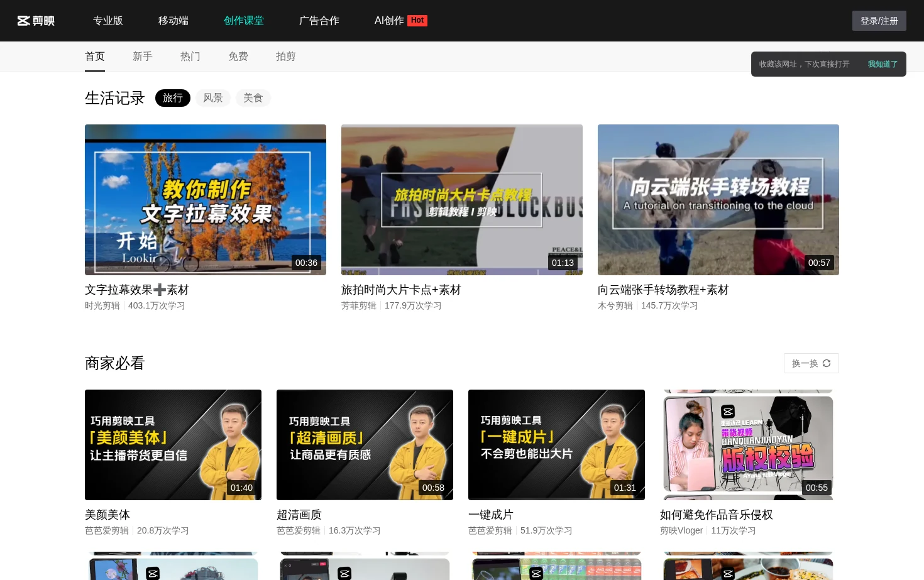Open the 文字拉幕效果 video thumbnail
924x580 pixels.
click(206, 200)
